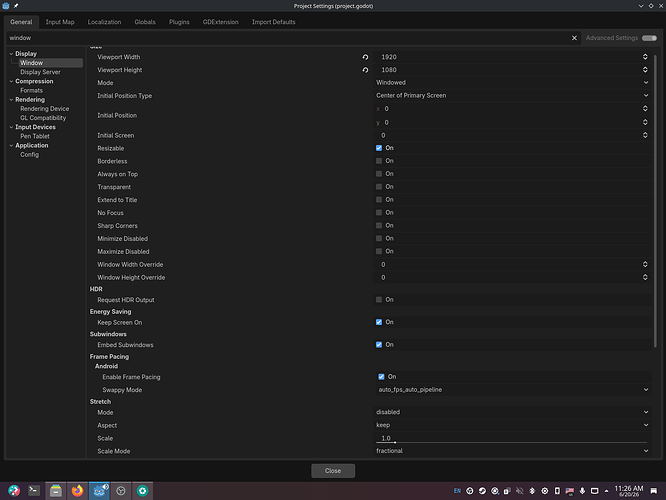
Task: Open Scale Mode dropdown (fractional)
Action: pyautogui.click(x=512, y=451)
